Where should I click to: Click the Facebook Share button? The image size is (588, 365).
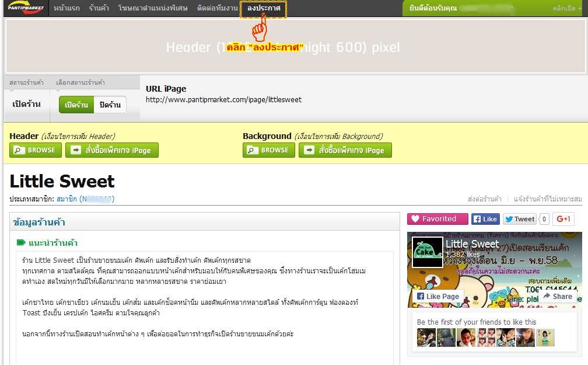[x=558, y=296]
